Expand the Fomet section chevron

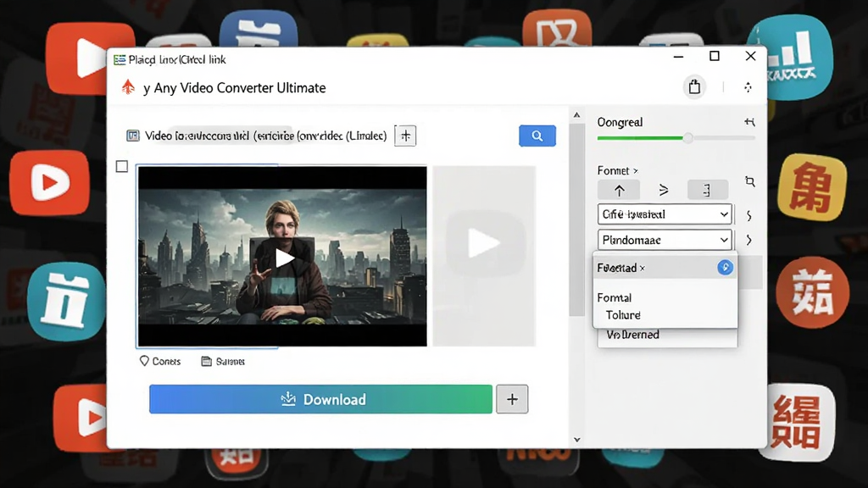click(636, 171)
